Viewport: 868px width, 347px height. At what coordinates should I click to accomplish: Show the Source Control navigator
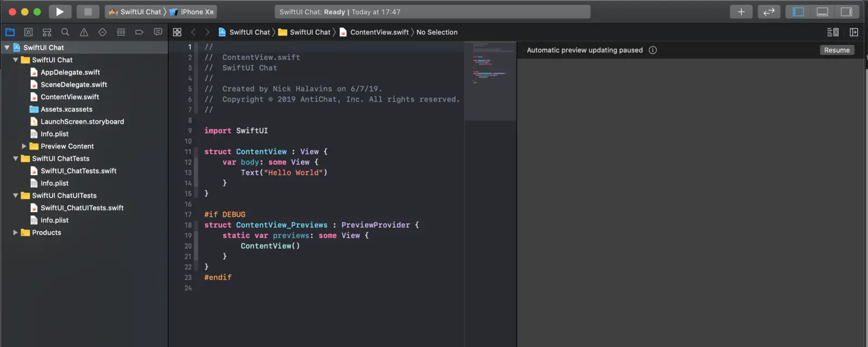click(29, 32)
